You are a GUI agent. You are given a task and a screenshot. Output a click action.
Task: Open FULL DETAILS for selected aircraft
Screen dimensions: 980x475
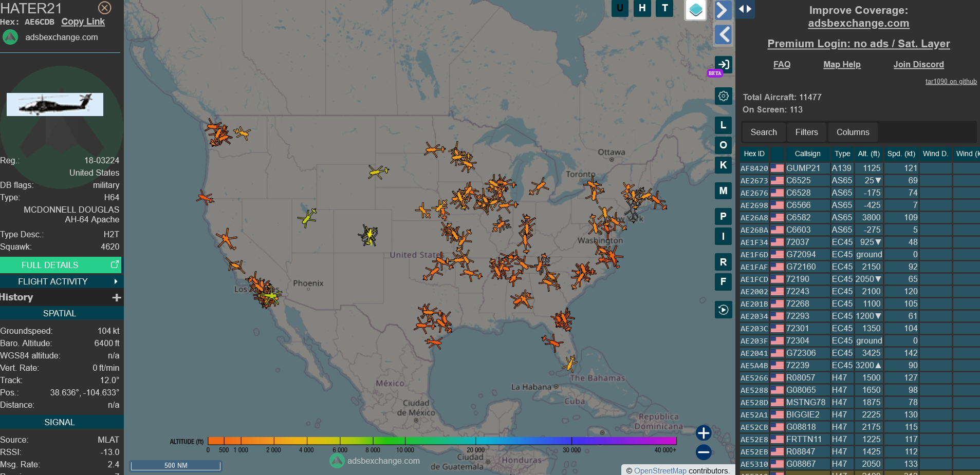coord(60,265)
